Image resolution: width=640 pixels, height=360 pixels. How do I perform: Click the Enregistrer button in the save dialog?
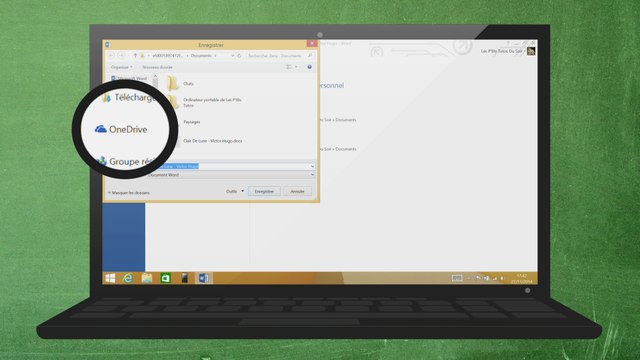(x=264, y=191)
